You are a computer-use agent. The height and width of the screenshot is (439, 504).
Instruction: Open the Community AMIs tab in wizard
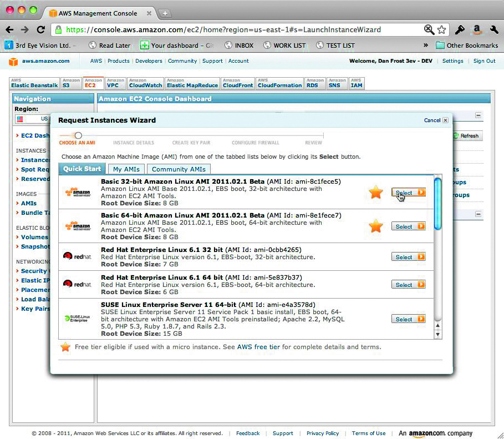(x=179, y=169)
